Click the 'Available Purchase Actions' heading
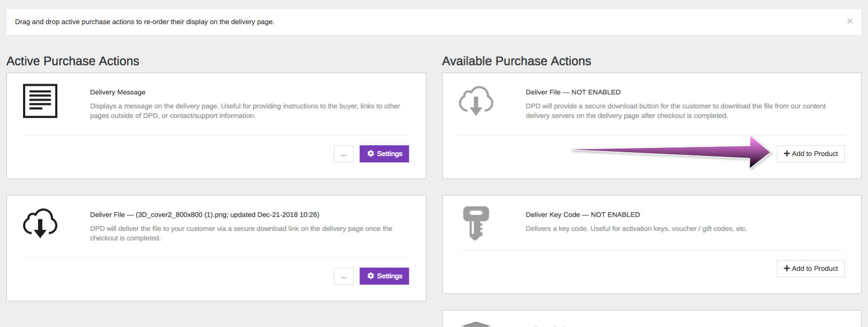 point(517,61)
